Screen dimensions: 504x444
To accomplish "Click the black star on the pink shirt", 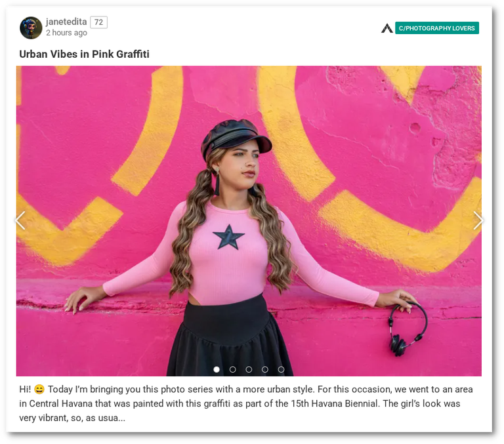I will pos(228,237).
